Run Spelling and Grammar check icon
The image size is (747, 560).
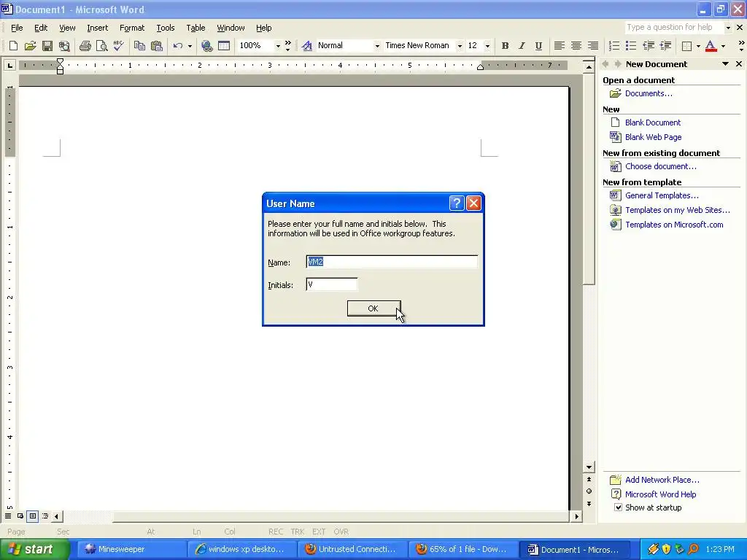(x=119, y=46)
